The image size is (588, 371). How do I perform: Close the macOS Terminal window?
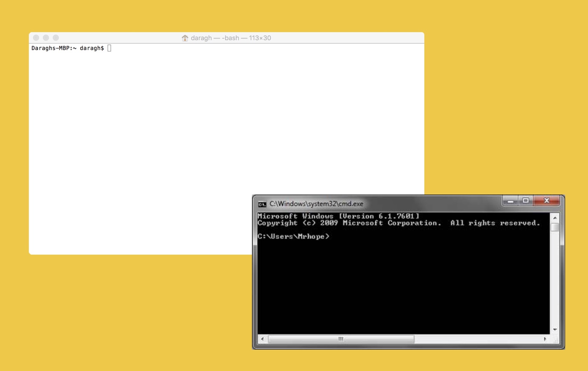point(36,38)
